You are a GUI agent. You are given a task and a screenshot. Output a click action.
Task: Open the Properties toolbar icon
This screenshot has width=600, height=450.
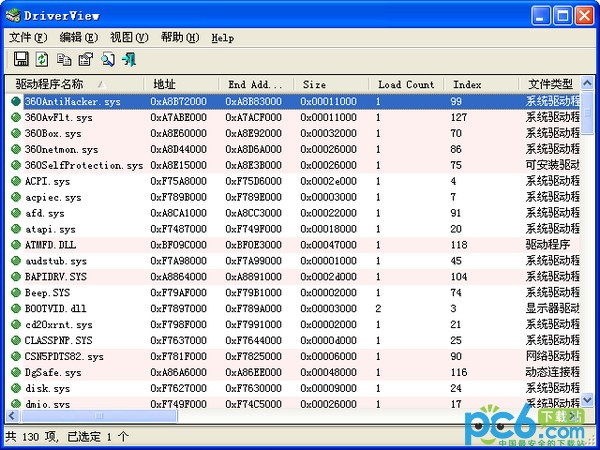click(86, 59)
